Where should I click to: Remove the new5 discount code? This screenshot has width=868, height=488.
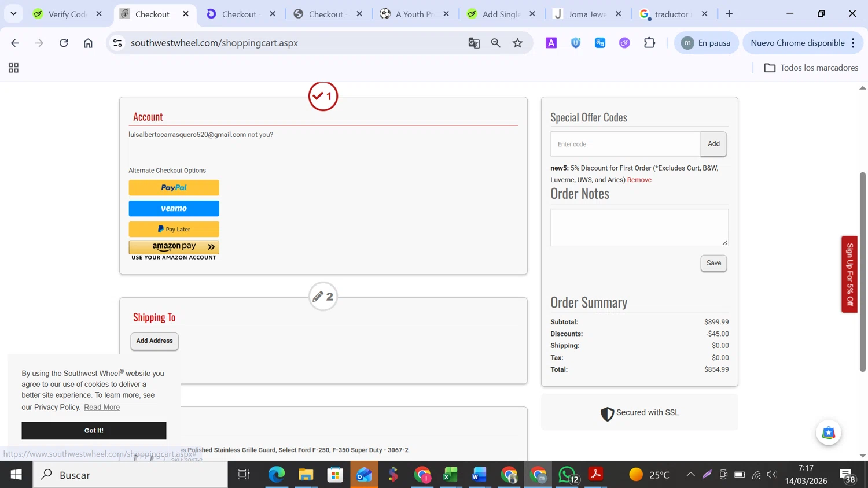(639, 180)
